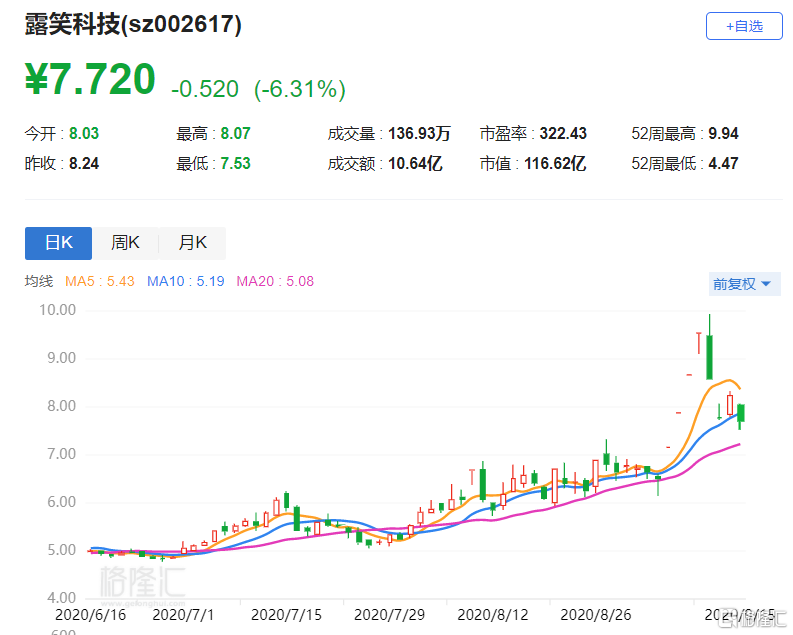
Task: Click the 今开 value 8.03
Action: 84,133
